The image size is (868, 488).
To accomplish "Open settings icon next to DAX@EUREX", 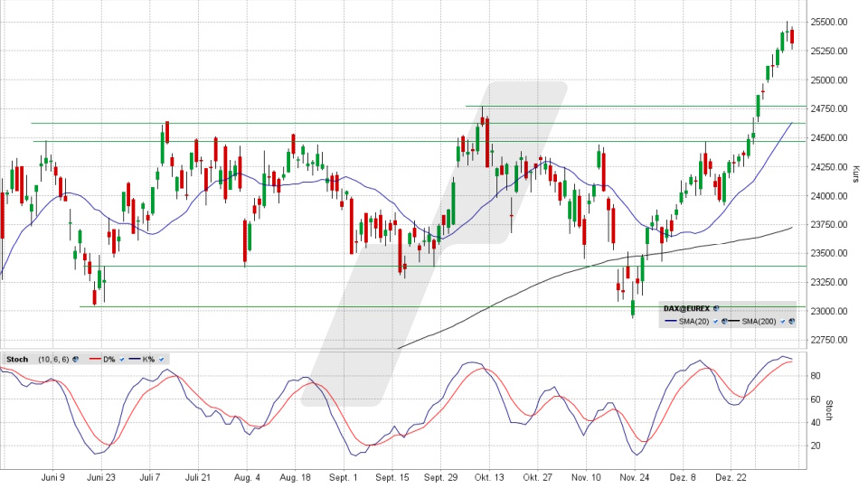I will [x=716, y=308].
